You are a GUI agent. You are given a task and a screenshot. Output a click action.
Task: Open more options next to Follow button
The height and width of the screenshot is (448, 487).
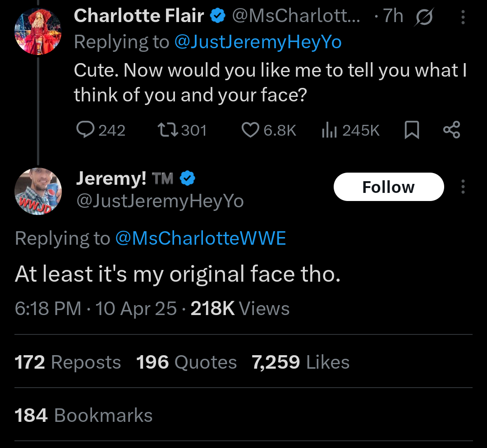click(463, 187)
